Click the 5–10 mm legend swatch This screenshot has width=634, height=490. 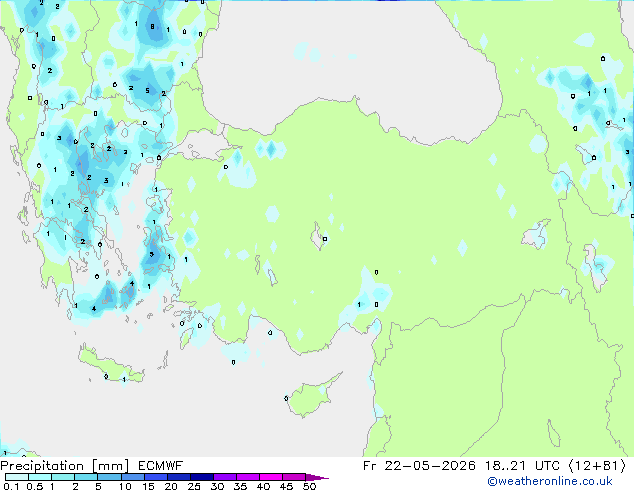(109, 477)
